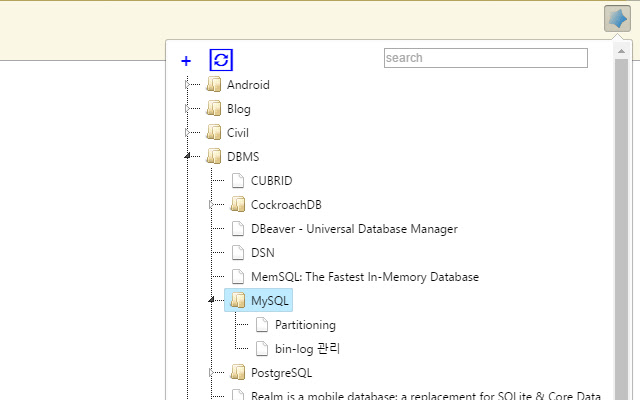
Task: Click the scrollbar up arrow
Action: coord(621,51)
